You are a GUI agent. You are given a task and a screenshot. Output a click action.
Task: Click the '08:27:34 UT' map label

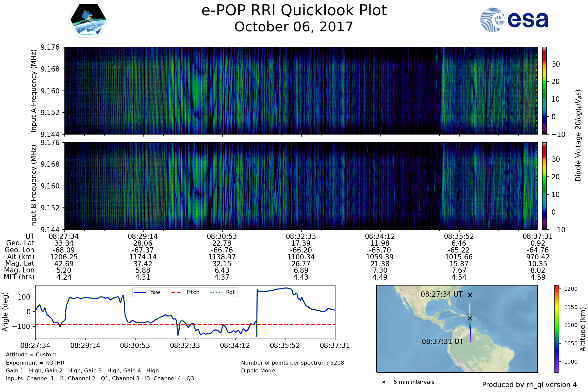click(x=442, y=294)
